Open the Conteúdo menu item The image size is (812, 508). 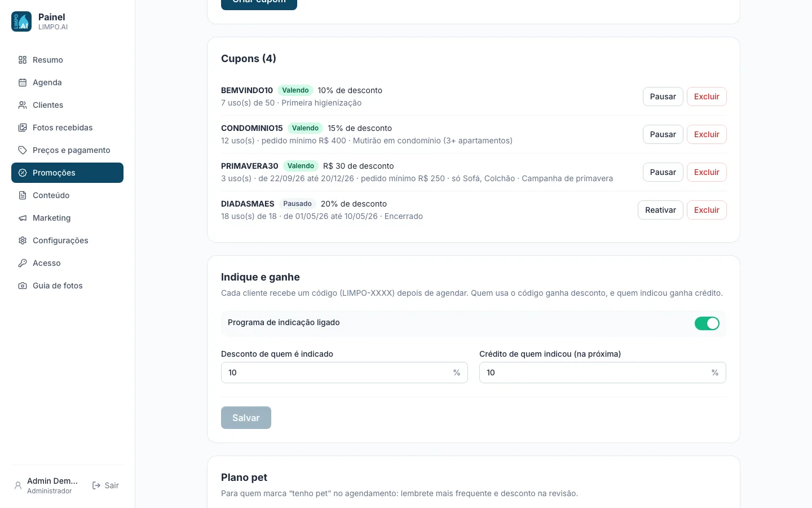click(67, 195)
